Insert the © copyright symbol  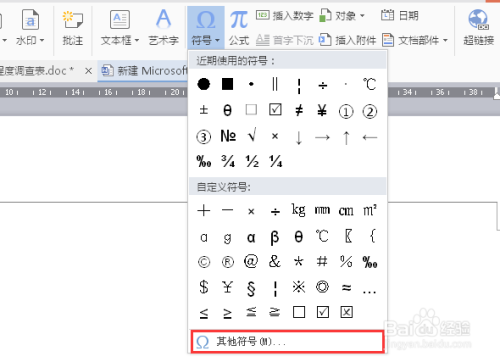[204, 262]
